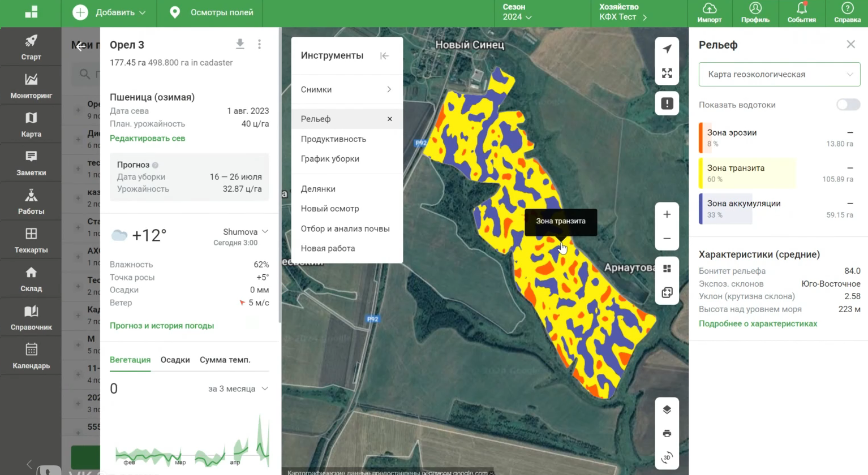Screen dimensions: 868x475
Task: Switch map to fullscreen mode
Action: 667,74
